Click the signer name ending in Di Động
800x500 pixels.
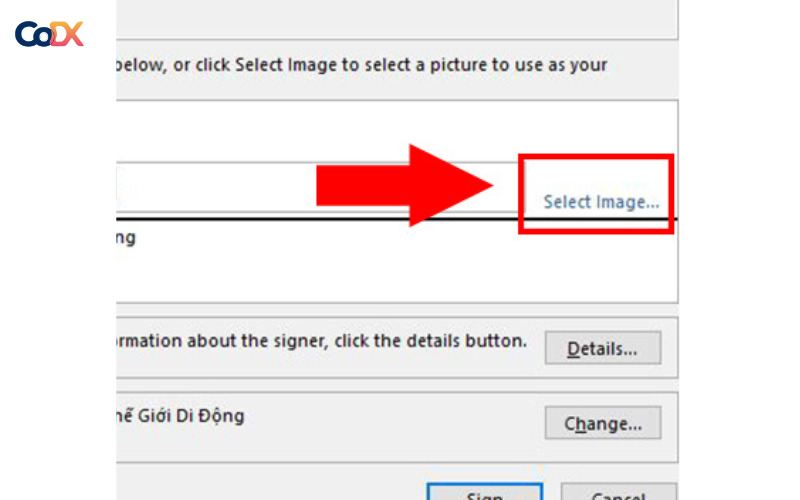[180, 415]
